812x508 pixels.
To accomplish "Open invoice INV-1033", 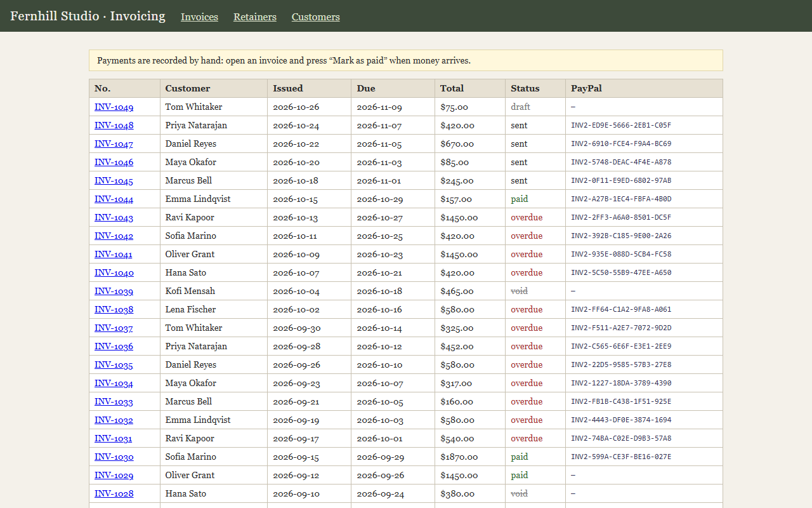I will coord(114,402).
